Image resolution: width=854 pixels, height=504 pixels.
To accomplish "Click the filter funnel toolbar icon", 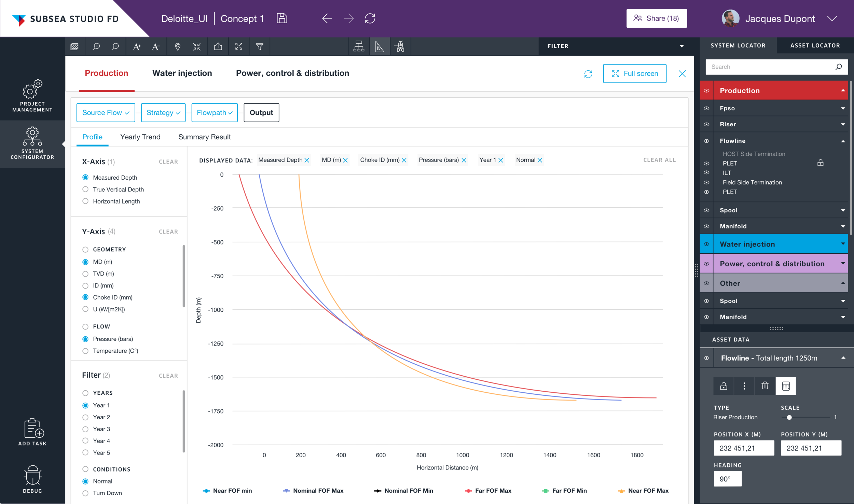I will pos(260,46).
